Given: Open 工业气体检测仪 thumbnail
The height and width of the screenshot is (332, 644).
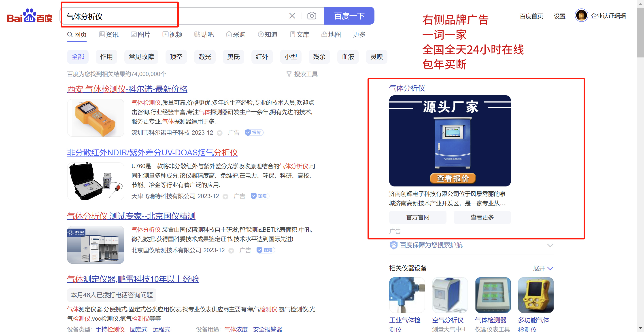Looking at the screenshot, I should tap(407, 295).
